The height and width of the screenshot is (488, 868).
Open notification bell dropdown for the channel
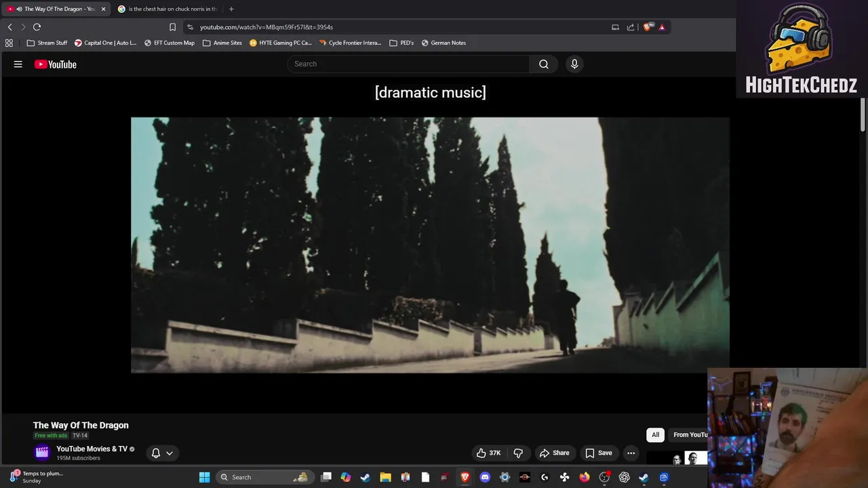coord(161,453)
